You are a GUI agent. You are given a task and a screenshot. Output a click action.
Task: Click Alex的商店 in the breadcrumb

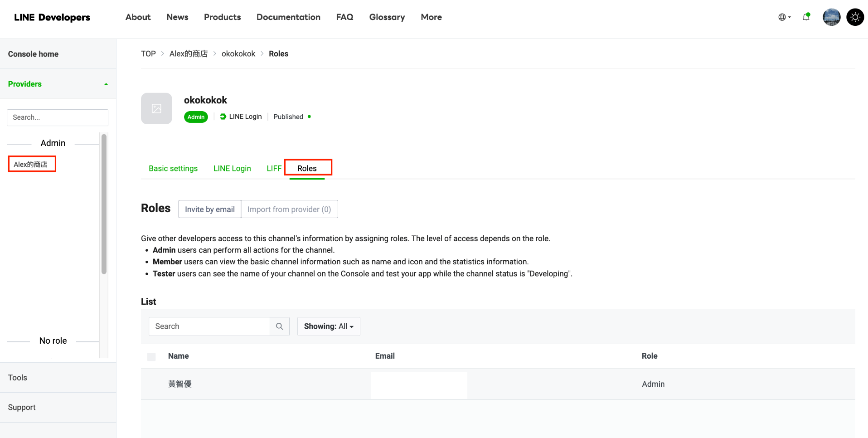point(189,54)
